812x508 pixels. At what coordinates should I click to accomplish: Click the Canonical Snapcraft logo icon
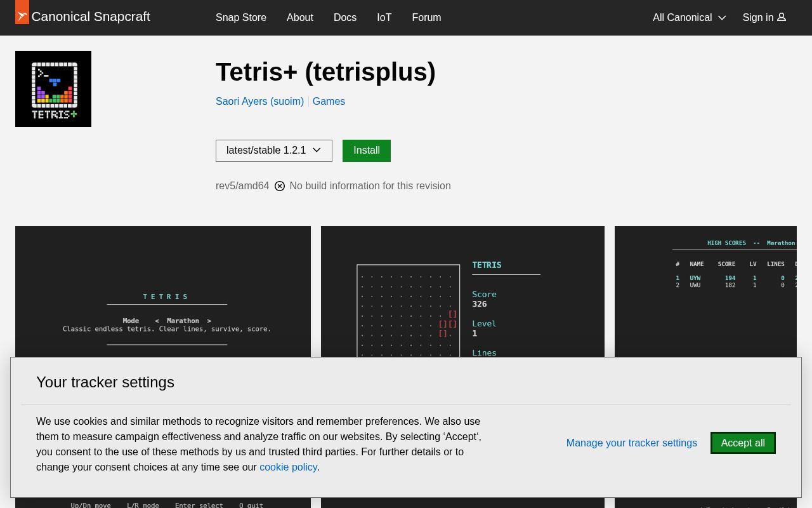[x=22, y=12]
